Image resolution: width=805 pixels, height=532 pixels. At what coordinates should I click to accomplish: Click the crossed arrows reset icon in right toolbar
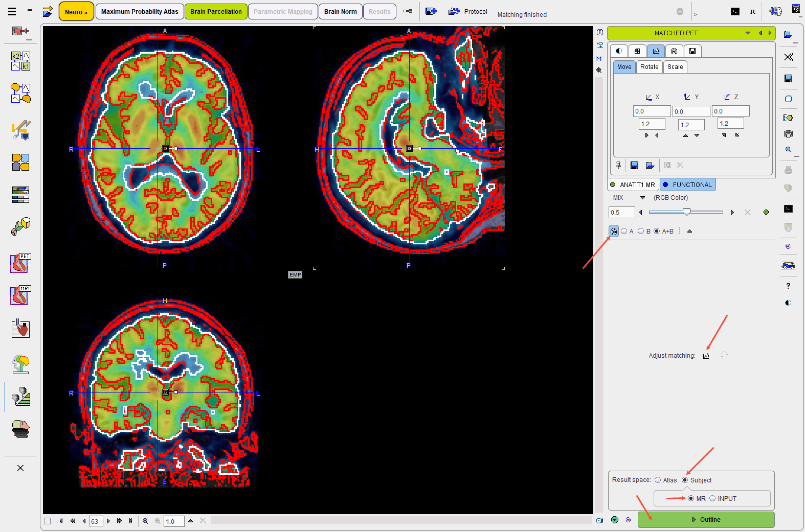[x=788, y=57]
